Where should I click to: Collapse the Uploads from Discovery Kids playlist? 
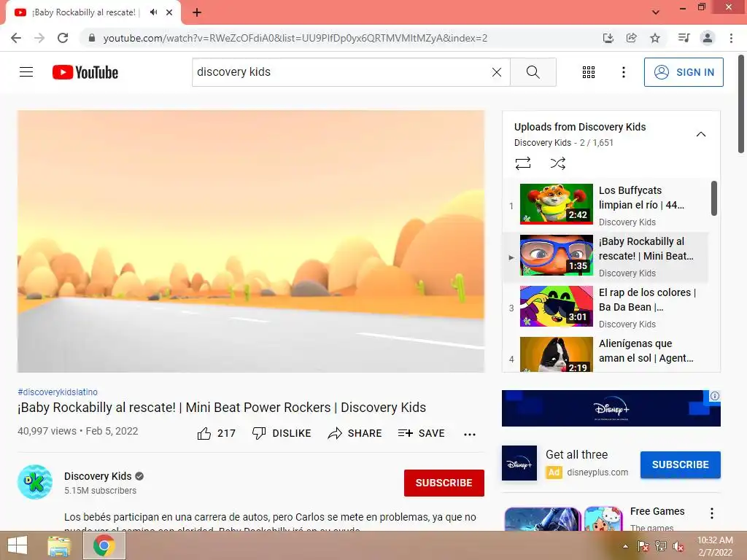701,134
